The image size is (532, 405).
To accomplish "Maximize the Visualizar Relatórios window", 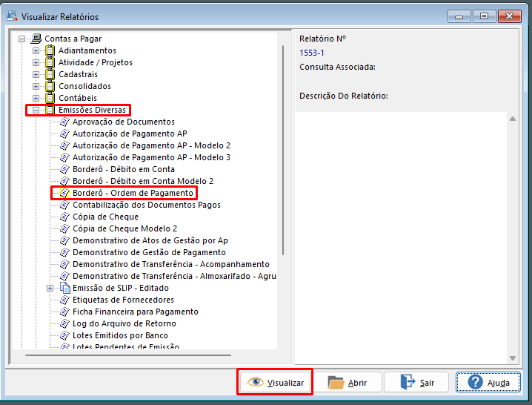I will pyautogui.click(x=484, y=16).
